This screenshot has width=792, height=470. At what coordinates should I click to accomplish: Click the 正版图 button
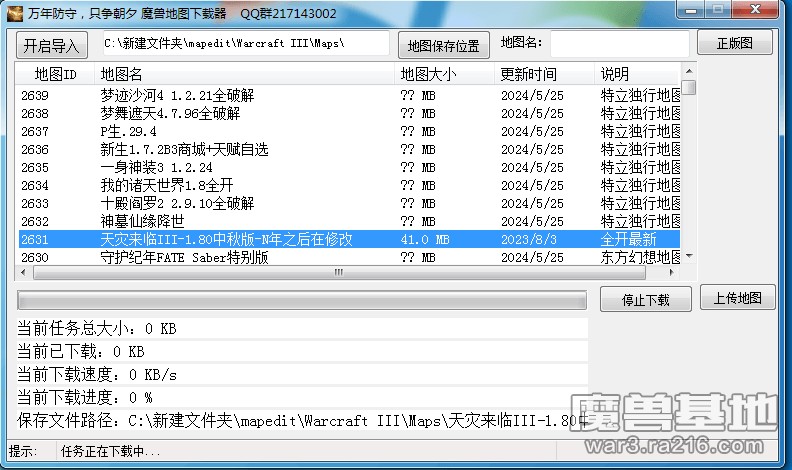tap(734, 43)
